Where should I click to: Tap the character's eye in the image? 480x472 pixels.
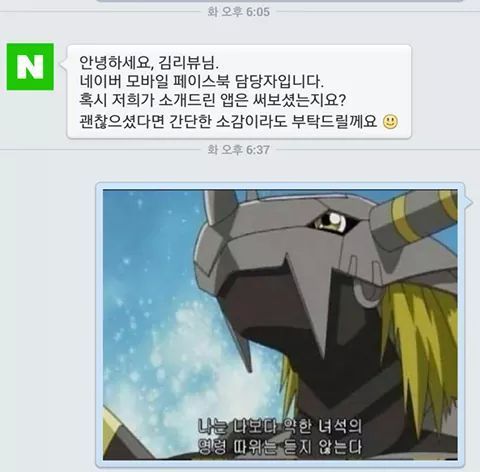pos(331,221)
